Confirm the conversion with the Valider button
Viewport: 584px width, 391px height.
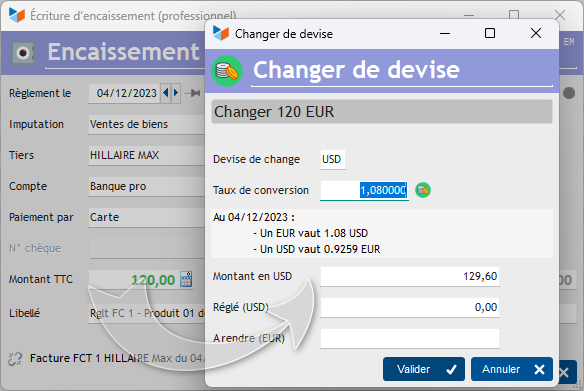click(x=423, y=369)
